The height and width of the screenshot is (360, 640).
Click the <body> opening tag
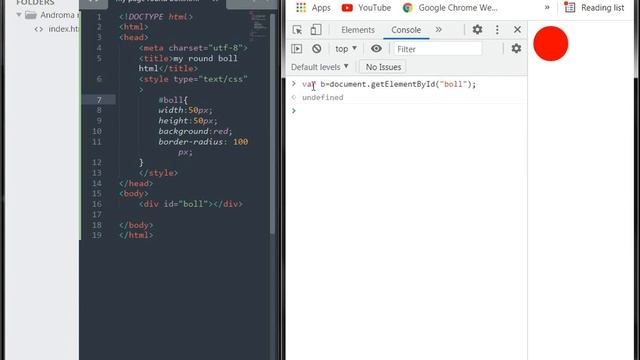(x=134, y=193)
